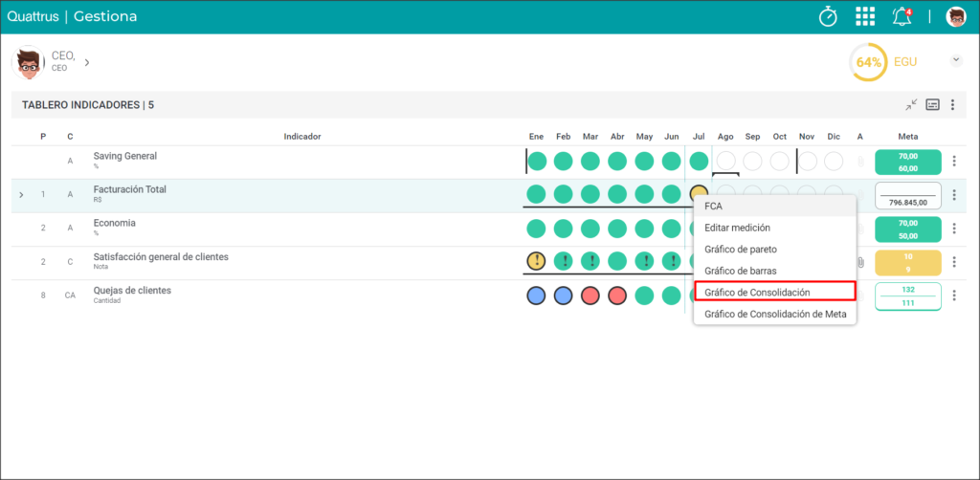Click Satisfacción January yellow warning circle
The image size is (980, 480).
pyautogui.click(x=536, y=262)
